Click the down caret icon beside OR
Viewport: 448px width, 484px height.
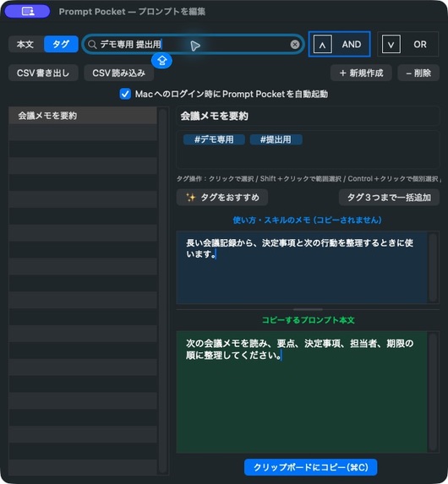[x=391, y=45]
